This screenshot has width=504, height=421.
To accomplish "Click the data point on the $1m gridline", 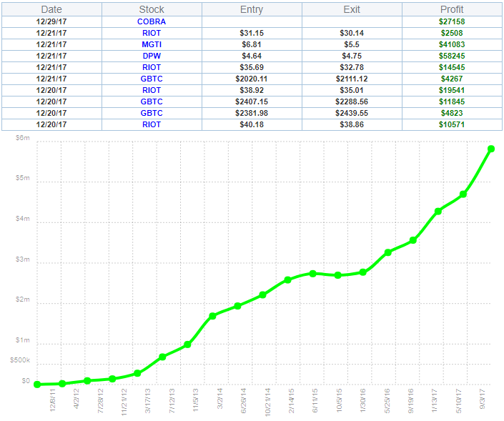I will [187, 345].
